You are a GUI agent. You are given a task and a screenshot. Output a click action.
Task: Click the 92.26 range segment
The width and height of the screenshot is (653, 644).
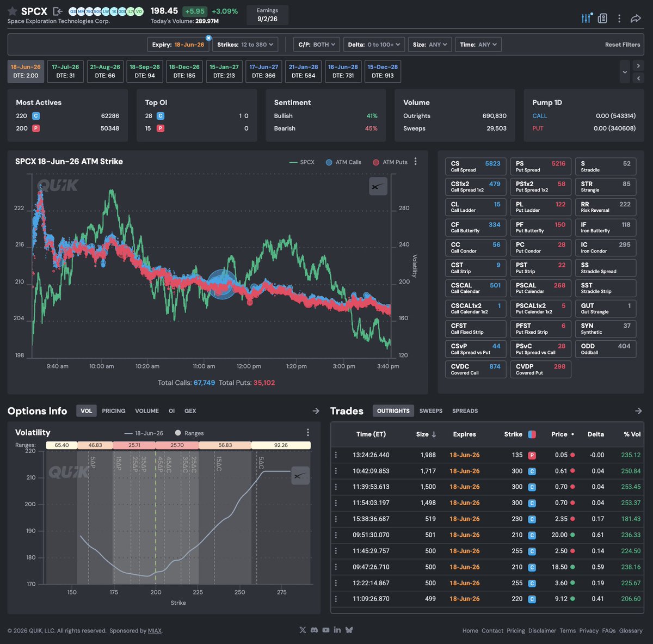point(281,445)
